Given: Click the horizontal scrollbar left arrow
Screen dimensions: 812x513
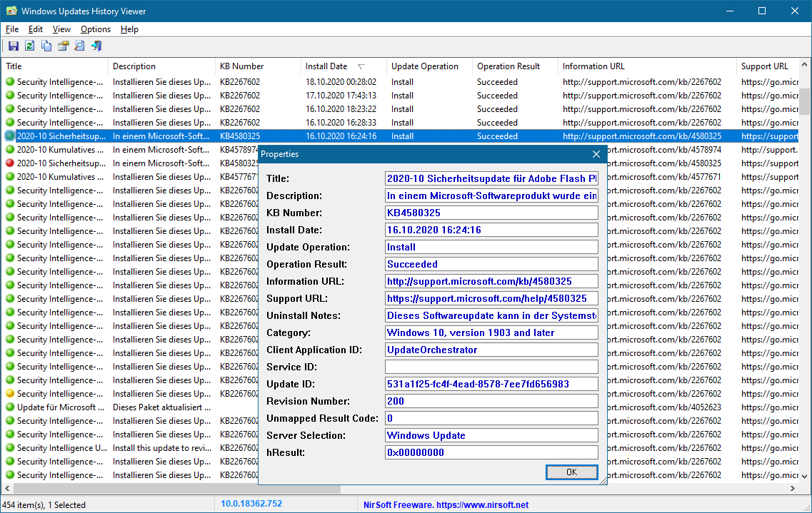Looking at the screenshot, I should point(6,488).
